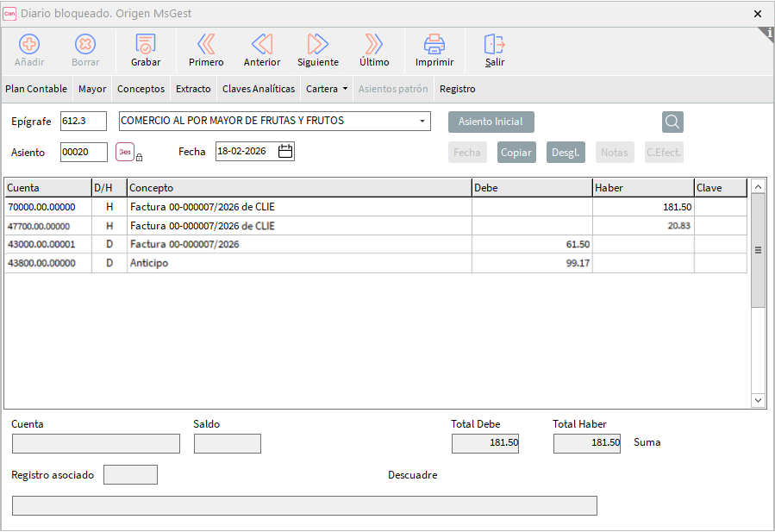Open the Claves Analíticas menu
This screenshot has height=532, width=775.
point(259,89)
